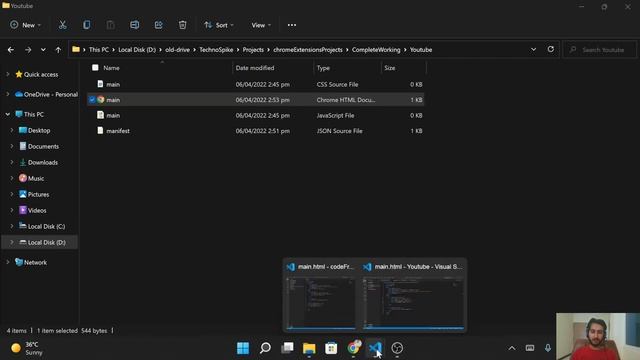This screenshot has height=360, width=640.
Task: Switch to main.html - codeFr... VS Code preview
Action: [x=320, y=297]
